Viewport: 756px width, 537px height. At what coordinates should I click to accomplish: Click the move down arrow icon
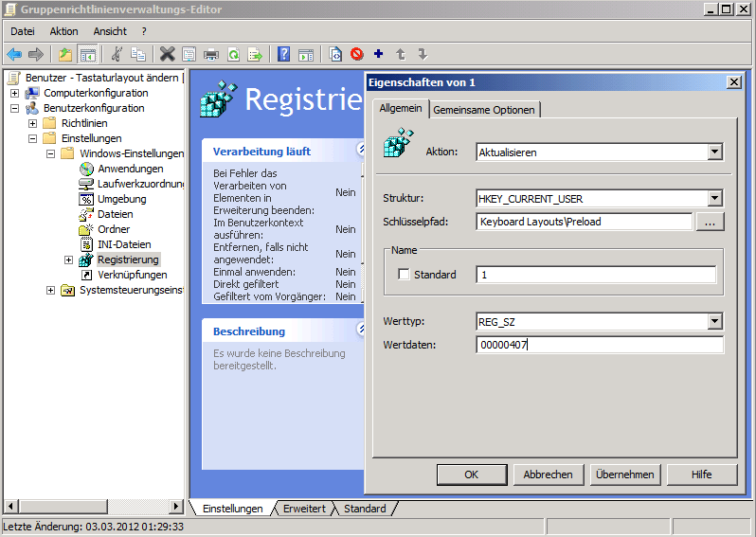tap(423, 54)
